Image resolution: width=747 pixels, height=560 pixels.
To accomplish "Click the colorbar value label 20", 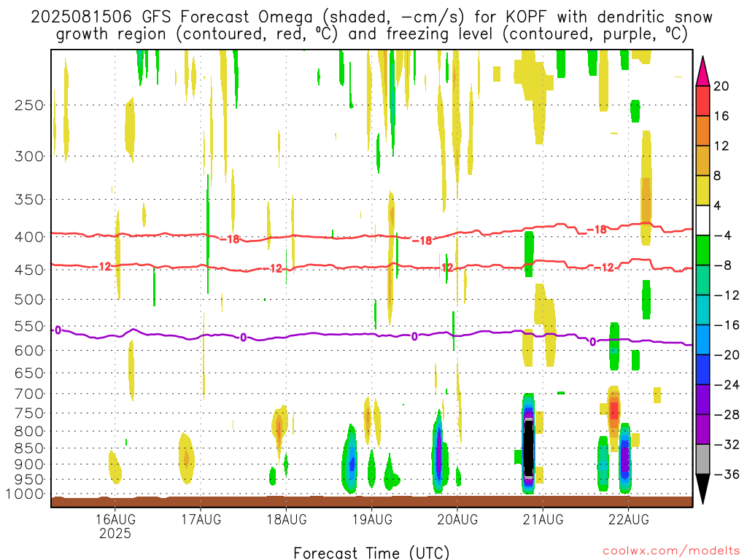I will [721, 86].
